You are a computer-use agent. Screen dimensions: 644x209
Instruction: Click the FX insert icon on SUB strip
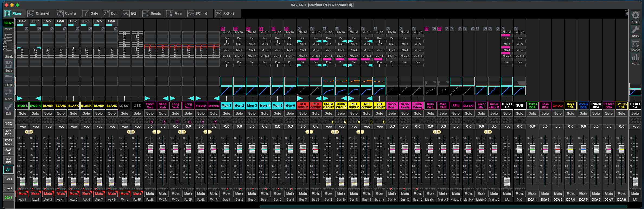coord(516,28)
